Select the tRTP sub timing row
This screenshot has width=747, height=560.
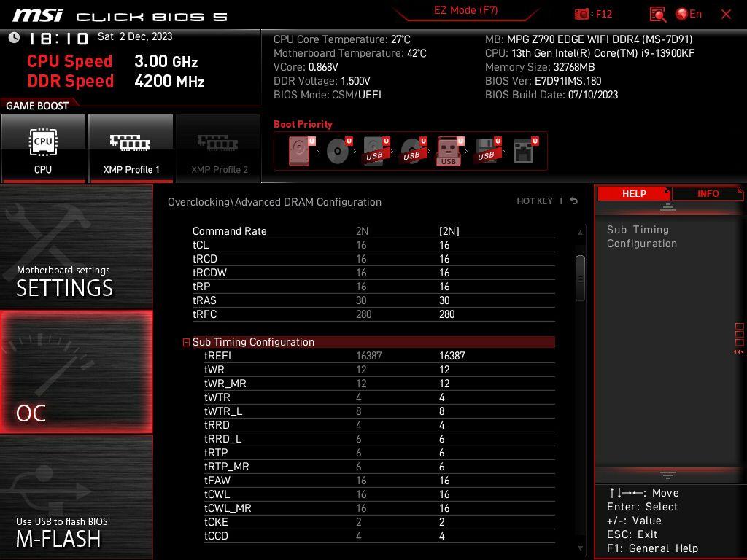(x=379, y=452)
